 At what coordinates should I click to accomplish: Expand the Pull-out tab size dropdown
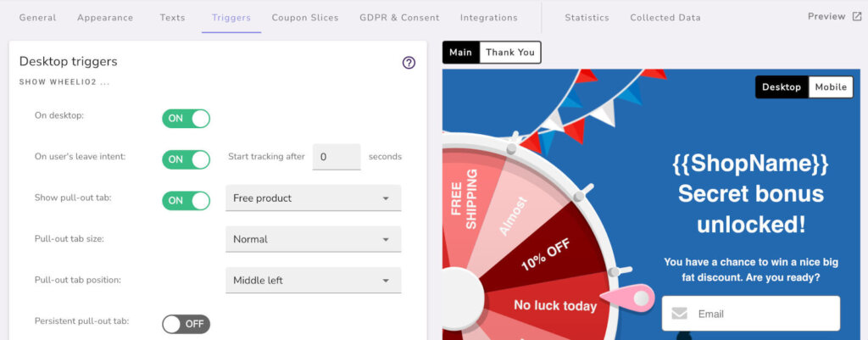314,239
